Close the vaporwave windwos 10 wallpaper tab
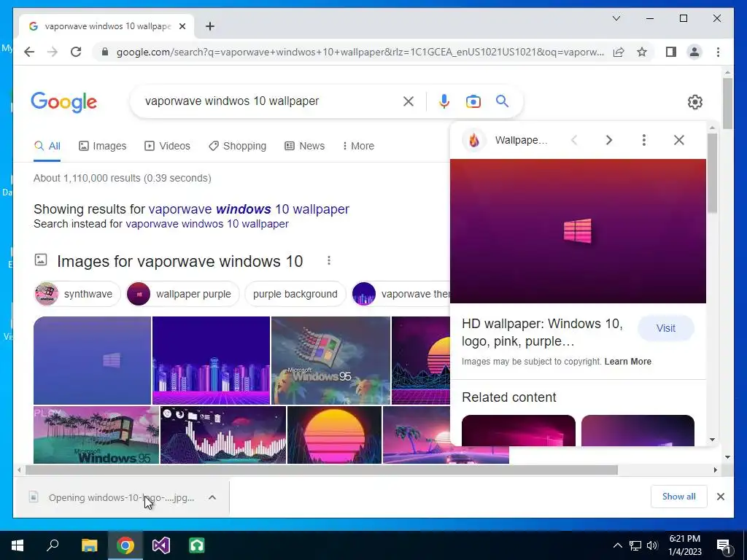The image size is (747, 560). coord(182,26)
